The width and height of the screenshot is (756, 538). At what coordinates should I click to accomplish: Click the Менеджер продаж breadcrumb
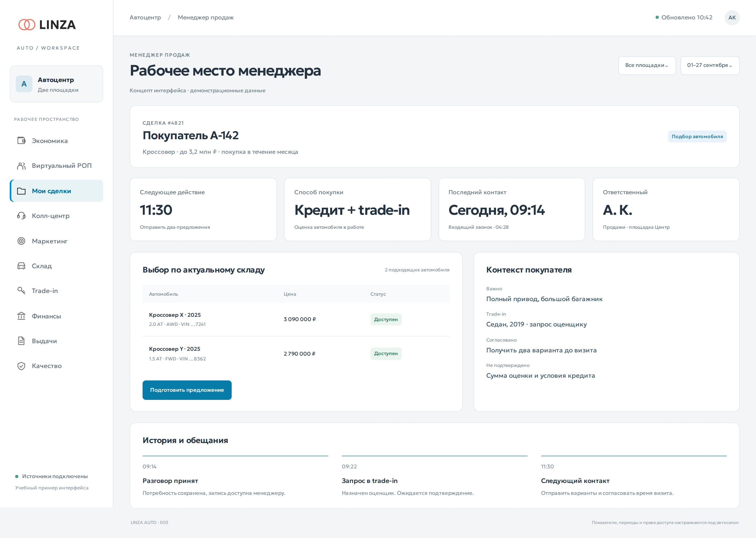tap(205, 18)
